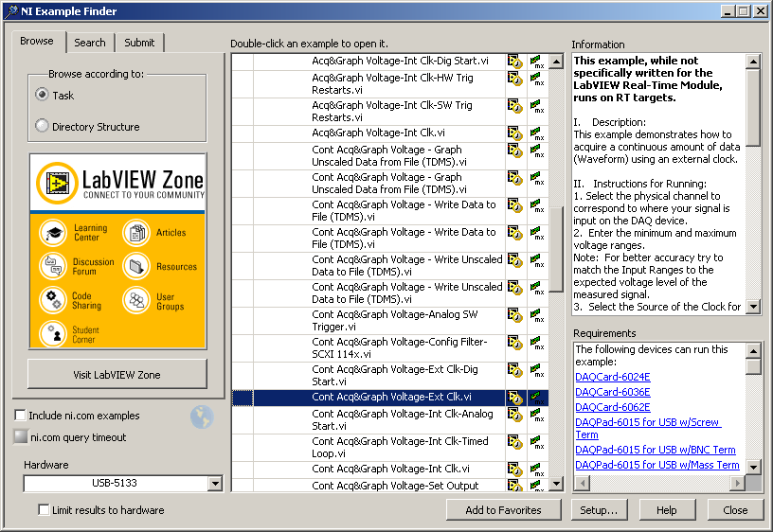Click VI icon for Cont Acq&Graph Voltage-Ext Clk-Dig Start.vi

pyautogui.click(x=515, y=370)
